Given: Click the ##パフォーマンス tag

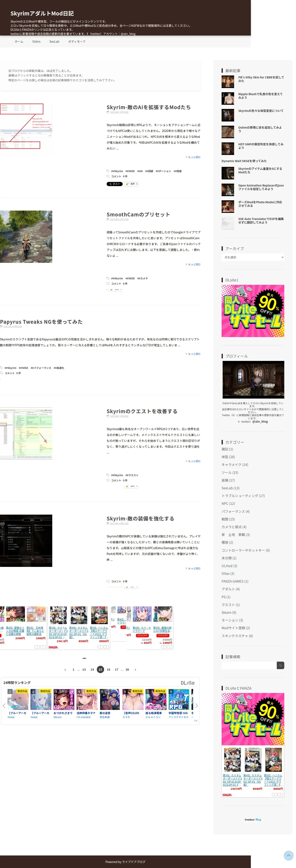Looking at the screenshot, I should (41, 368).
